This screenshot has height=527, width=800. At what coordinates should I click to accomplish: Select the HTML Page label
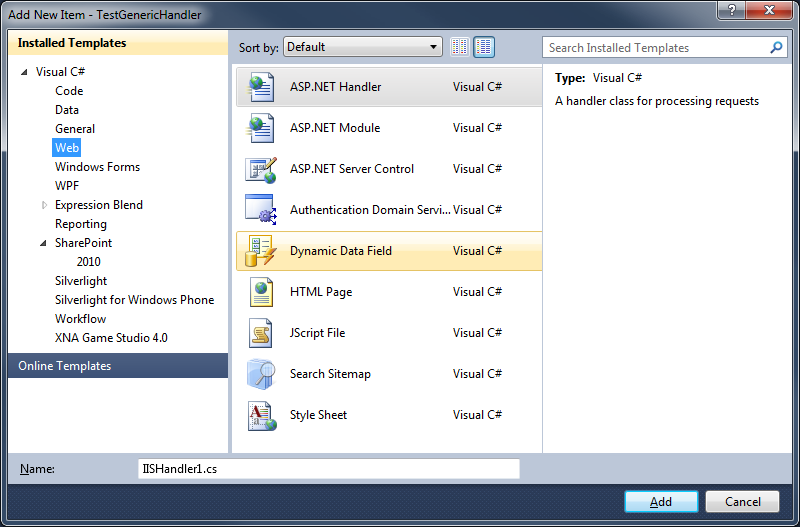[321, 292]
